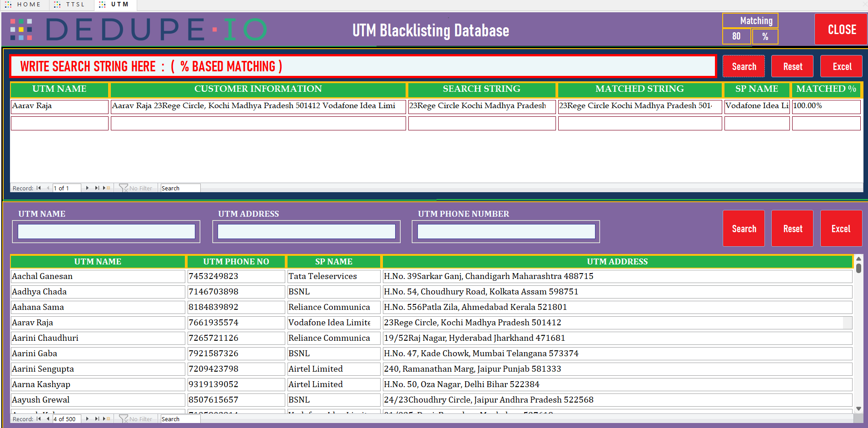Click inside the UTM PHONE NUMBER input field
Image resolution: width=868 pixels, height=428 pixels.
tap(505, 231)
